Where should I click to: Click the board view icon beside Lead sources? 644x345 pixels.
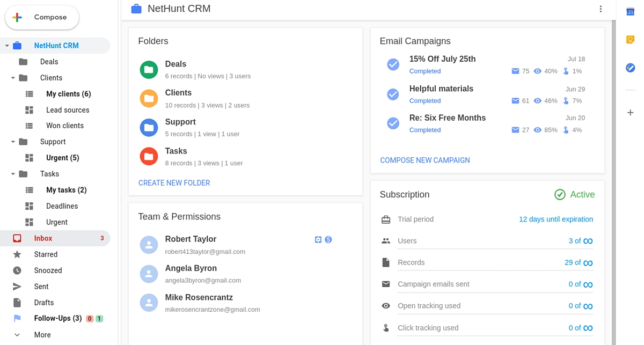pos(30,110)
